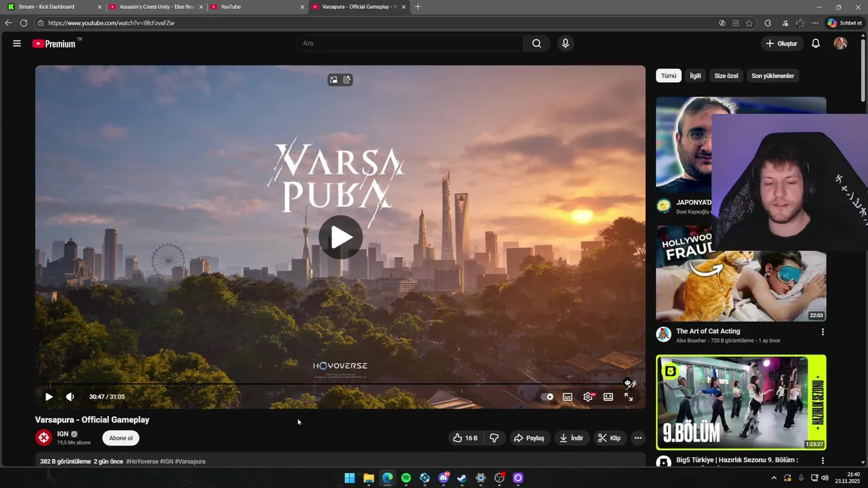The height and width of the screenshot is (488, 868).
Task: Dislike the video with thumbs-down
Action: (x=494, y=438)
